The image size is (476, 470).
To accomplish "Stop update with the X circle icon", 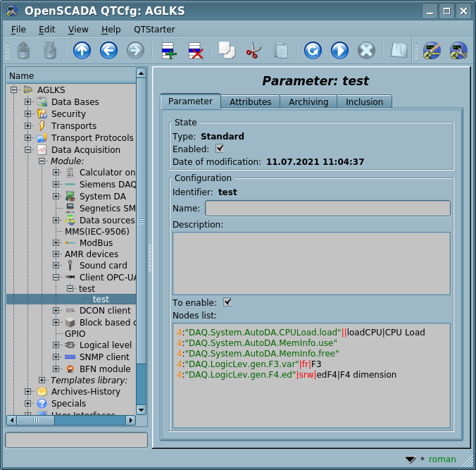I will pos(366,50).
